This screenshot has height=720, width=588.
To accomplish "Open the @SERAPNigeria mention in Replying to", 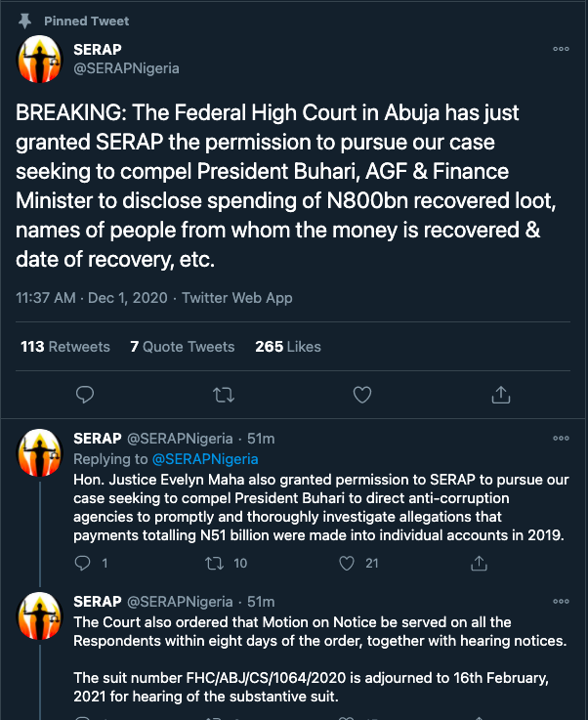I will pyautogui.click(x=205, y=459).
